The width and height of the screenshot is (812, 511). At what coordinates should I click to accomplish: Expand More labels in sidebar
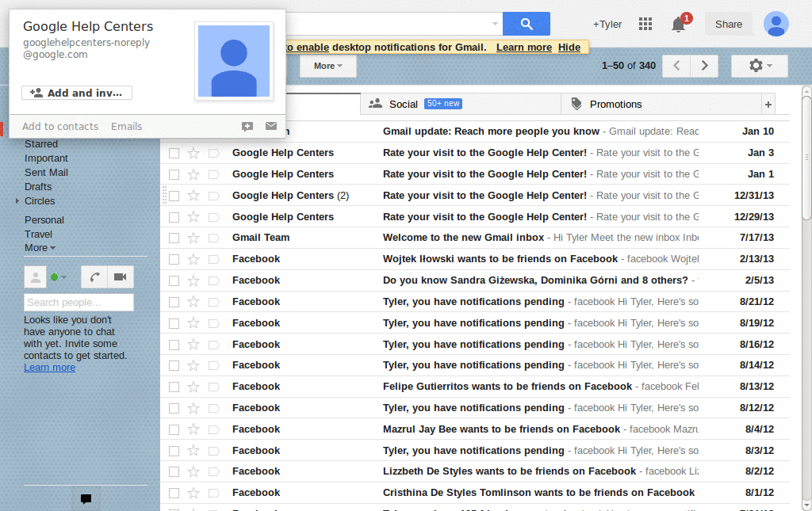tap(40, 248)
